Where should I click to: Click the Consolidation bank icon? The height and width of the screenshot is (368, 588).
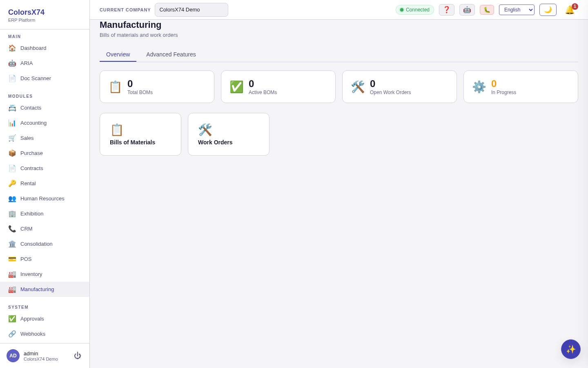[12, 244]
